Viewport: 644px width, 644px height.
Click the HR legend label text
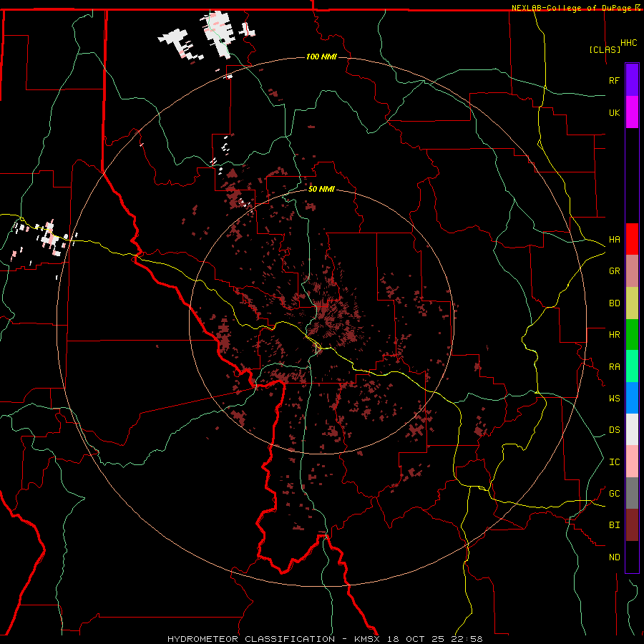tap(614, 335)
